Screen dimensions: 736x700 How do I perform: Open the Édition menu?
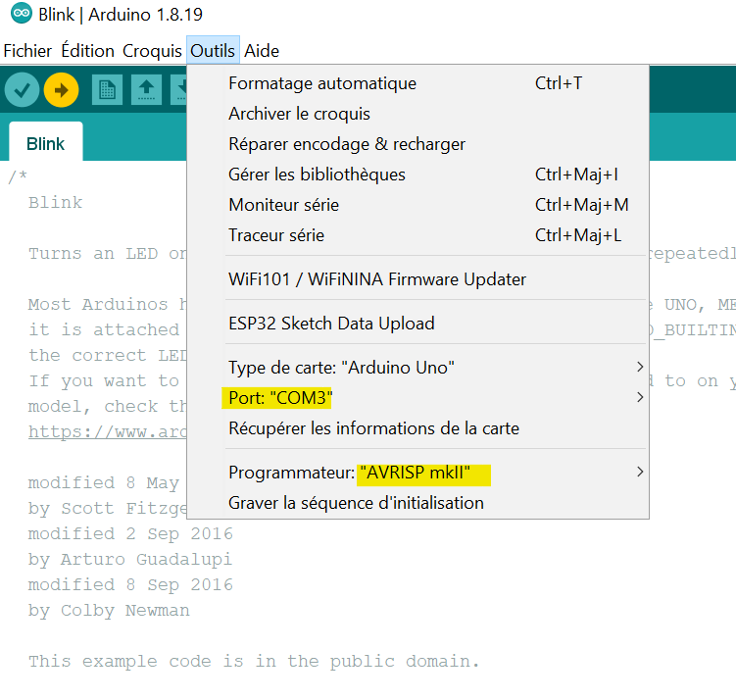tap(88, 51)
